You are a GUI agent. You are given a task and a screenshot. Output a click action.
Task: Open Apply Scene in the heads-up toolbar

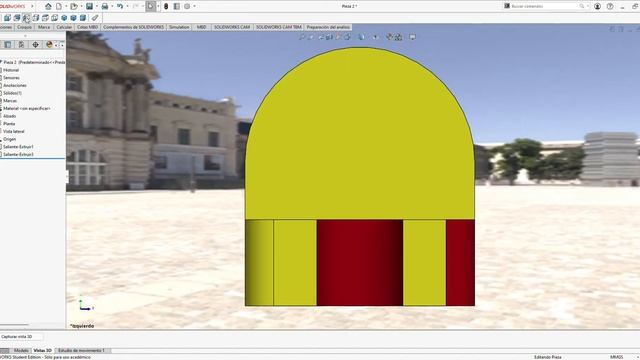point(399,37)
